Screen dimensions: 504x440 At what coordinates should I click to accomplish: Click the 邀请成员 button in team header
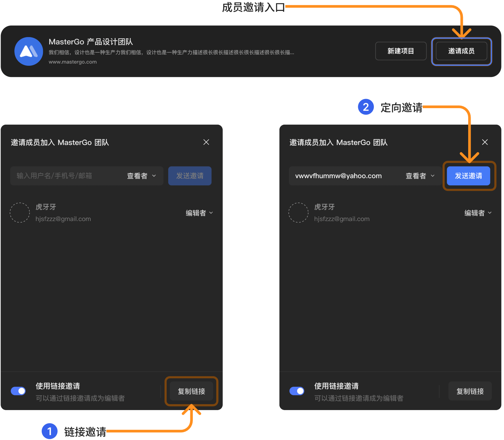[x=461, y=51]
